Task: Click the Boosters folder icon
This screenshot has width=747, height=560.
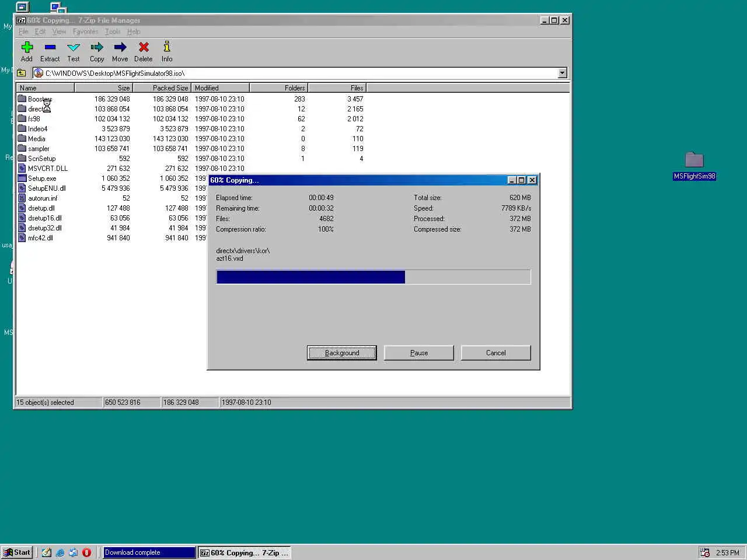Action: [x=22, y=99]
